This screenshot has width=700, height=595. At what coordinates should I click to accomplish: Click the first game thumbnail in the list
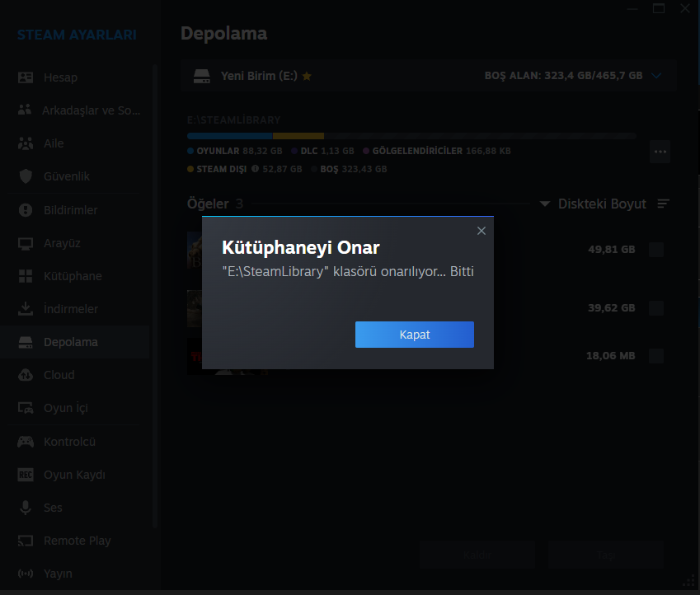click(195, 250)
